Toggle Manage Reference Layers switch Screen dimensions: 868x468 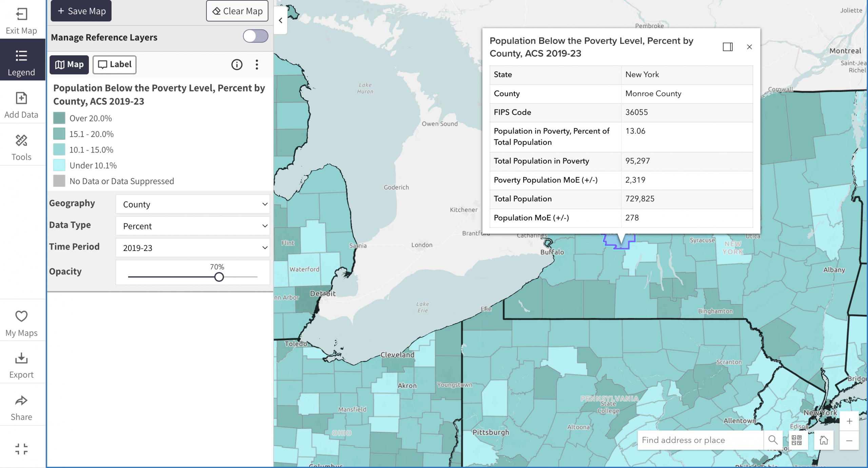(255, 36)
